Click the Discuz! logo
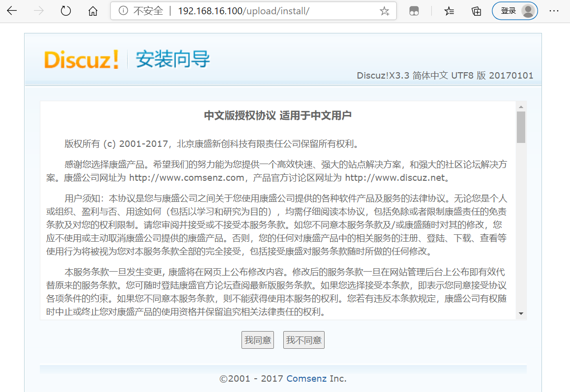Image resolution: width=570 pixels, height=392 pixels. pyautogui.click(x=82, y=59)
